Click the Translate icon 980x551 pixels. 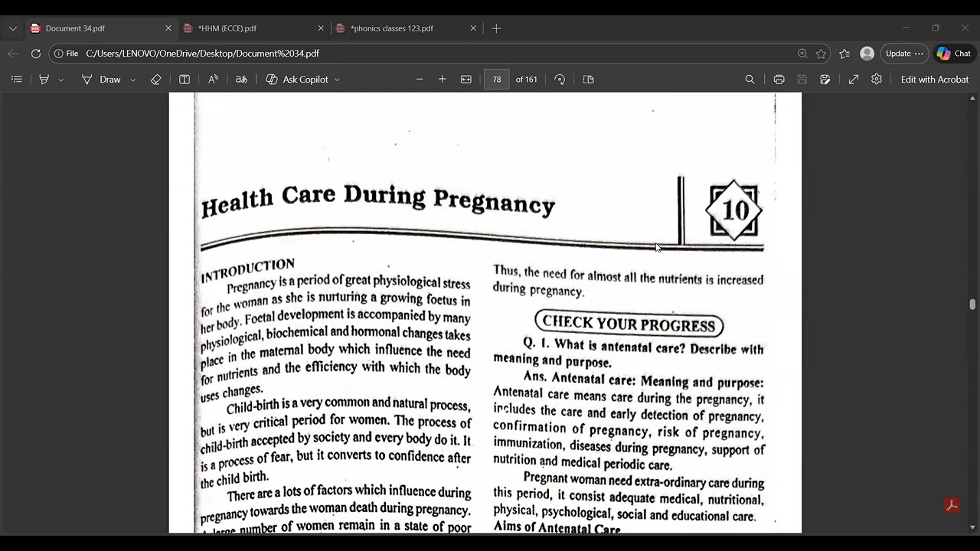241,80
